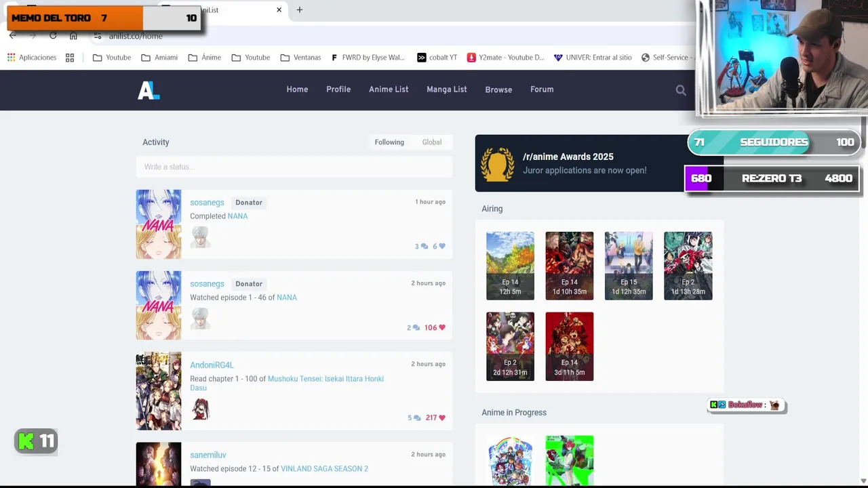Screen dimensions: 868x488
Task: Go to browser home page icon
Action: [x=73, y=36]
